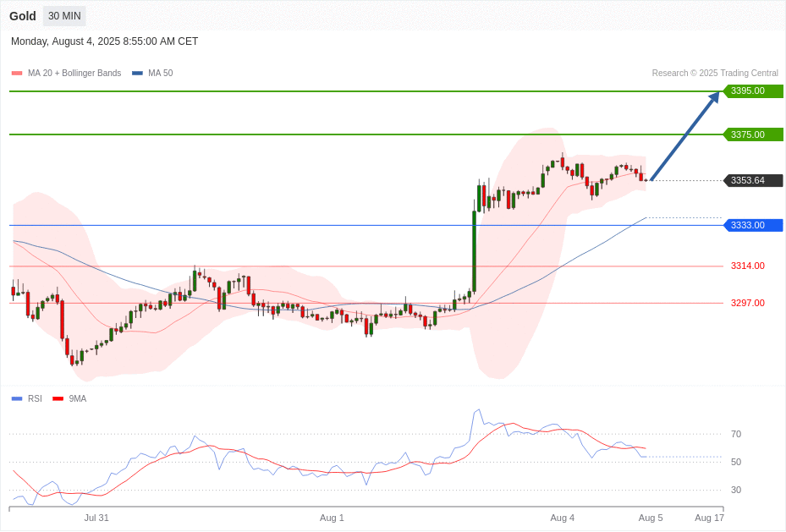This screenshot has width=786, height=532.
Task: Click the 'MA 50' legend label
Action: tap(161, 73)
